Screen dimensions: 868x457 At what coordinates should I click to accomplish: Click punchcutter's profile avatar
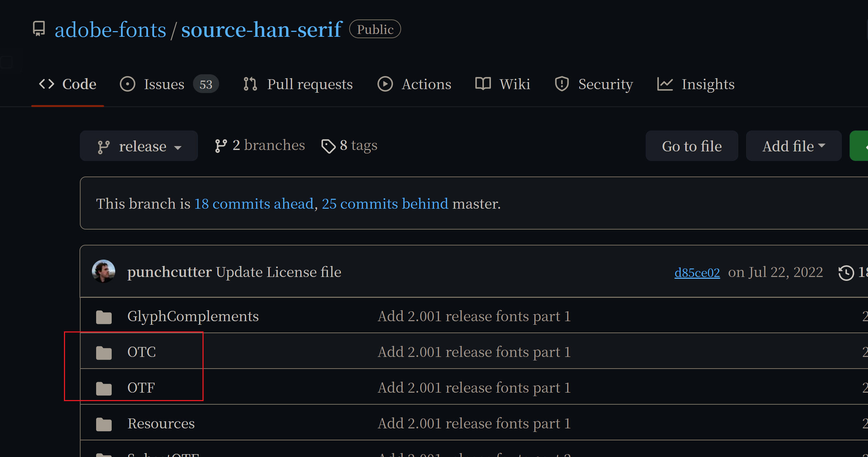point(104,272)
